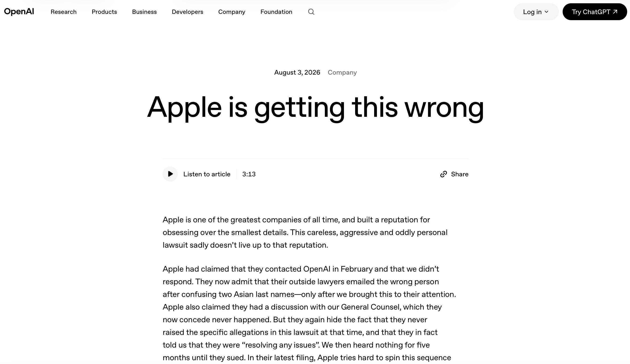Image resolution: width=630 pixels, height=364 pixels.
Task: Open the Company navigation menu
Action: pos(232,12)
